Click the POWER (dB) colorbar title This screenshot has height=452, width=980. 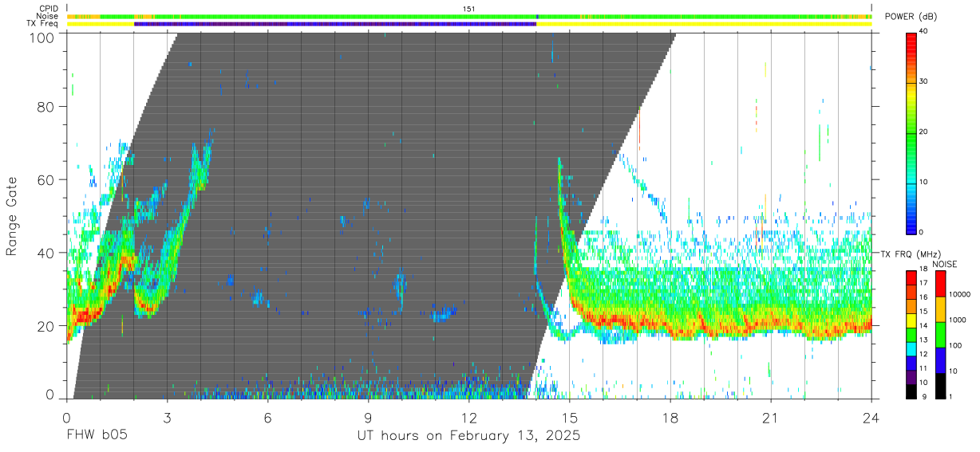point(909,18)
